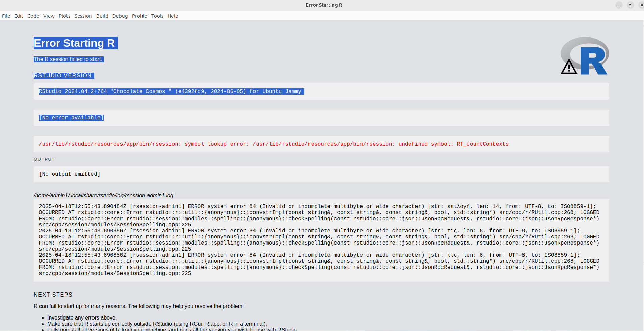Open the View menu

coord(49,16)
